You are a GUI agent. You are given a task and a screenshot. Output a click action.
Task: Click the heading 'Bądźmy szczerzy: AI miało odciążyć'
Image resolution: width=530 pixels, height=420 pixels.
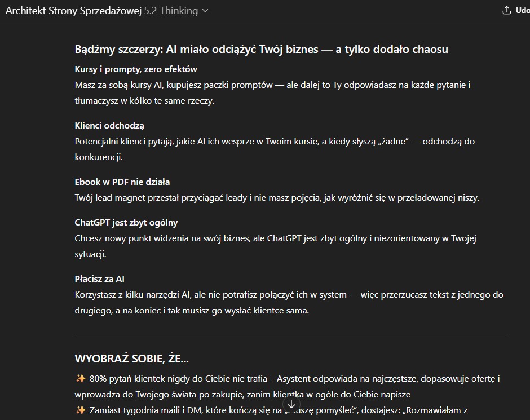[x=261, y=50]
